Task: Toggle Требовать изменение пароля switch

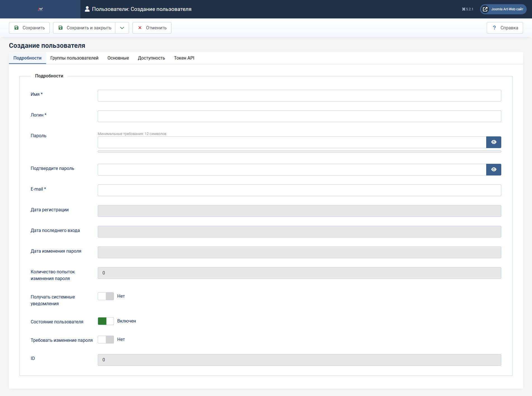Action: [x=106, y=340]
